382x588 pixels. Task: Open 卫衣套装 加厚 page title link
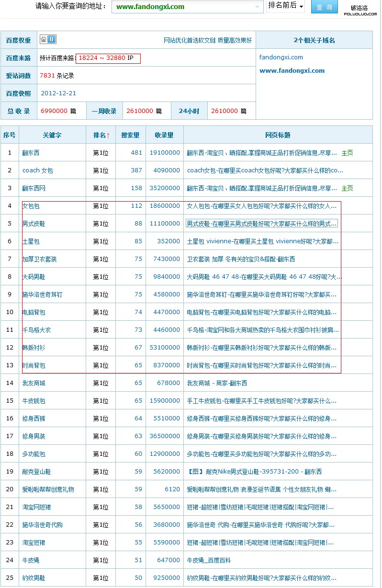coord(241,259)
